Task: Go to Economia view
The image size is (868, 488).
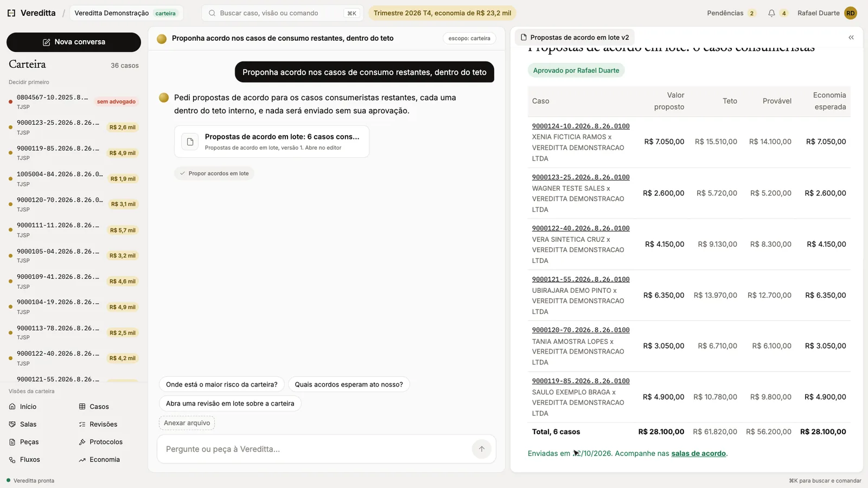Action: 99,460
